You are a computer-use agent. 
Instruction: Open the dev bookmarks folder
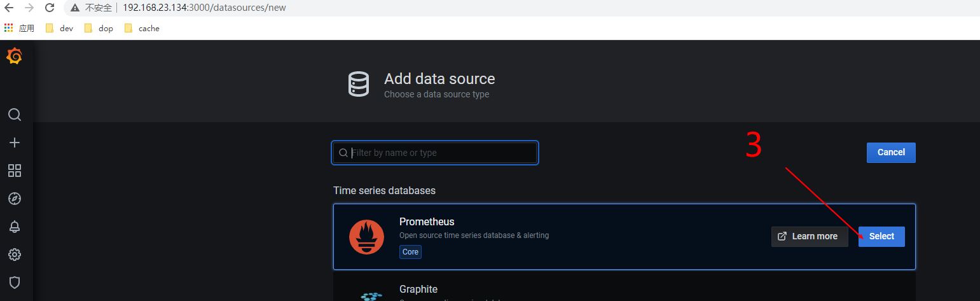59,29
